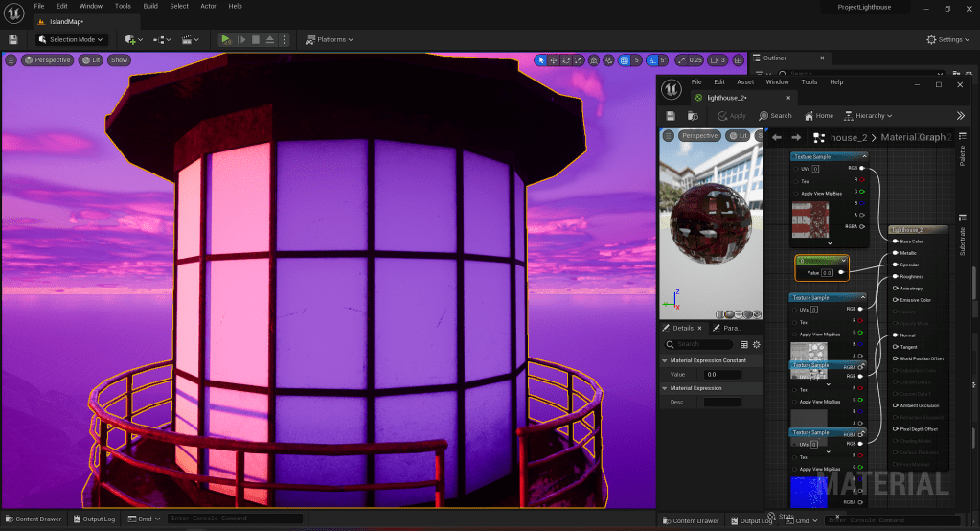Click the select mode cursor icon in the viewport toolbar
The width and height of the screenshot is (980, 531).
pyautogui.click(x=541, y=60)
